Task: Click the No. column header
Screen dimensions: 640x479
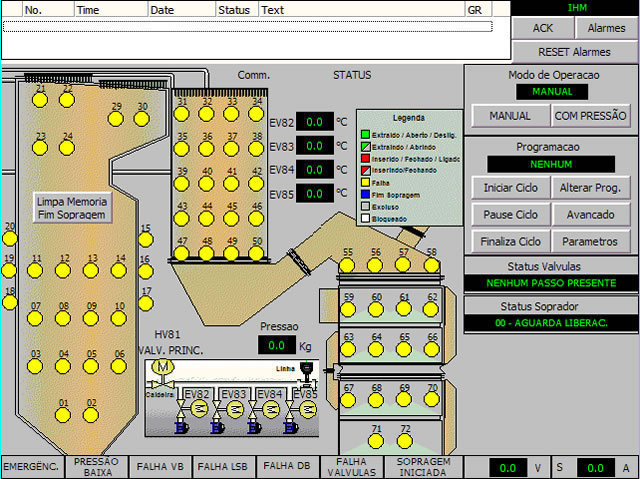Action: 48,10
